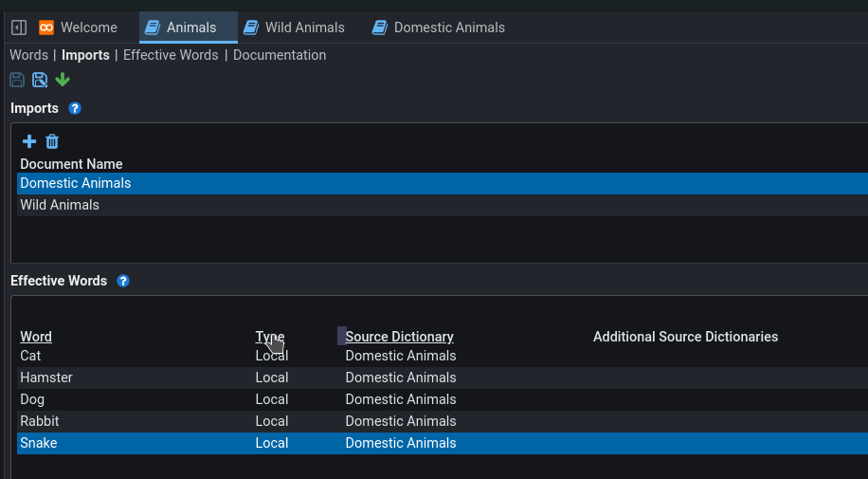Image resolution: width=868 pixels, height=479 pixels.
Task: Switch to the Welcome tab
Action: click(79, 28)
